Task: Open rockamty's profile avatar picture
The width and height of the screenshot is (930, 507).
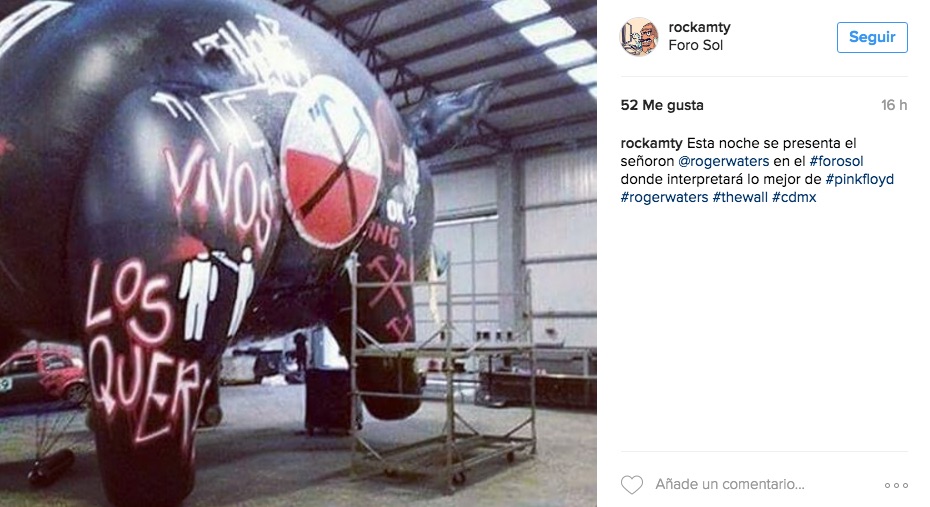Action: point(639,36)
